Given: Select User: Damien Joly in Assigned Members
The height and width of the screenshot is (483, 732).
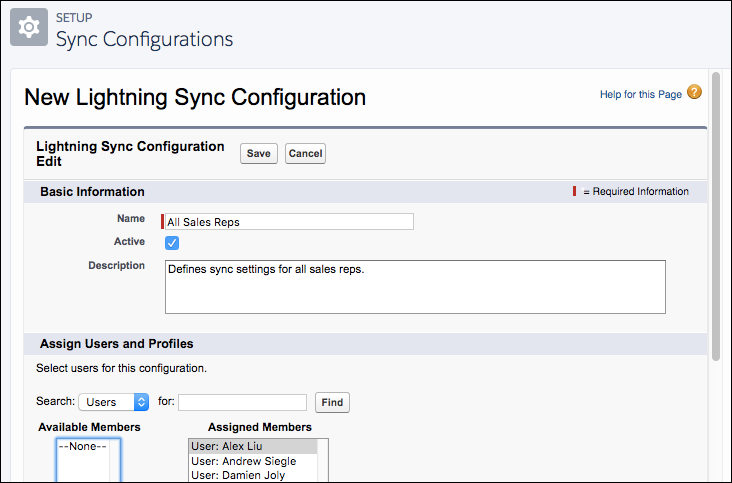Looking at the screenshot, I should [253, 475].
